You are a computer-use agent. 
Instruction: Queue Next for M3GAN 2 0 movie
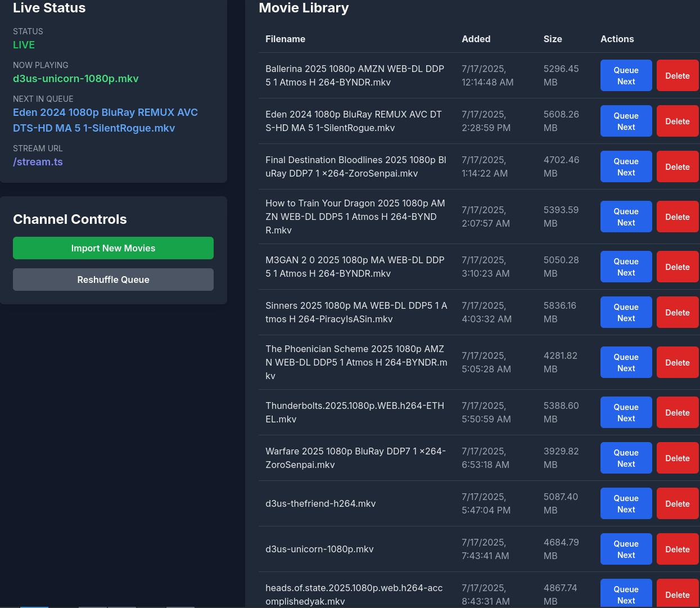point(626,267)
